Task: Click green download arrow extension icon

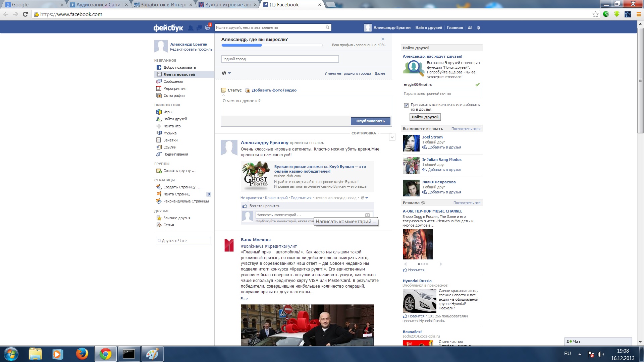Action: coord(616,14)
